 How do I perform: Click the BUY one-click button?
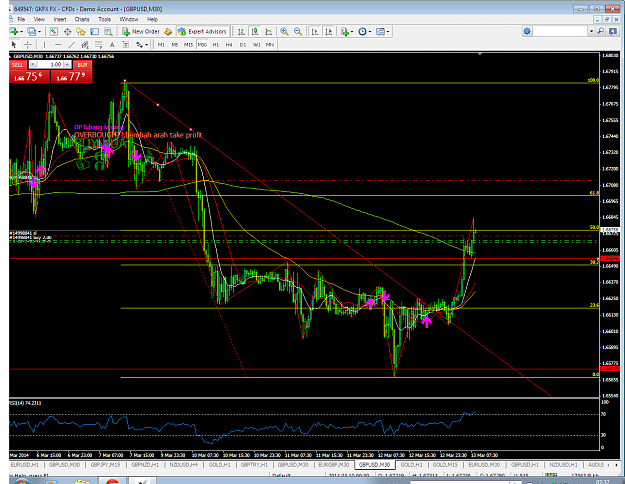tap(83, 65)
